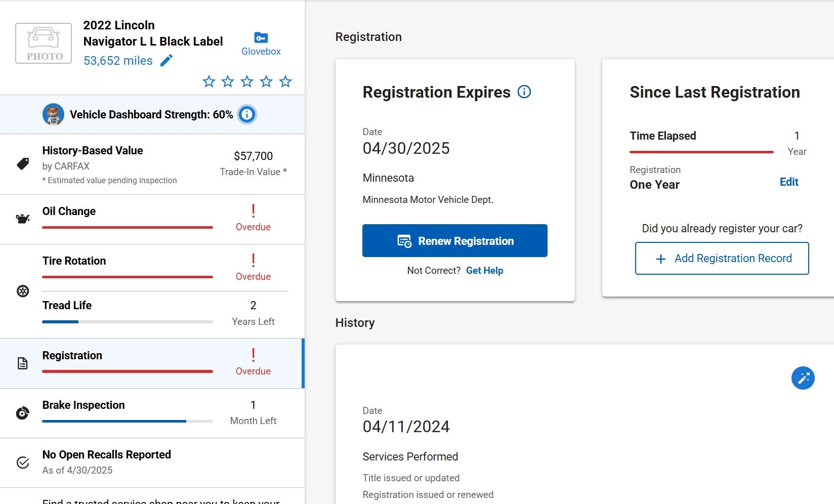Image resolution: width=834 pixels, height=504 pixels.
Task: Click Add Registration Record button
Action: point(722,259)
